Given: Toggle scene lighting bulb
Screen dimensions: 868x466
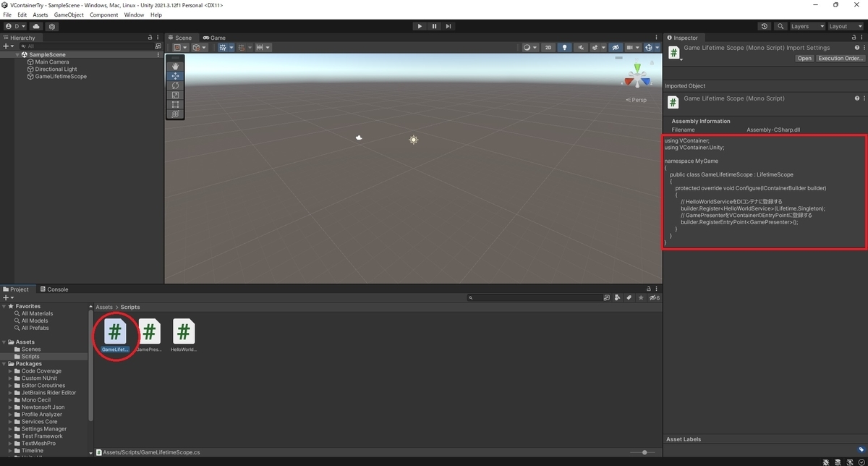Looking at the screenshot, I should (565, 48).
